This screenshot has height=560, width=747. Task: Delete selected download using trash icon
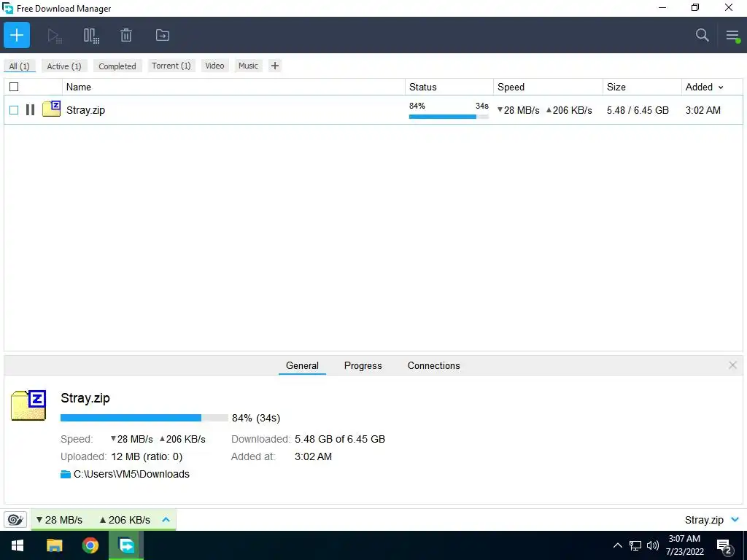point(125,35)
